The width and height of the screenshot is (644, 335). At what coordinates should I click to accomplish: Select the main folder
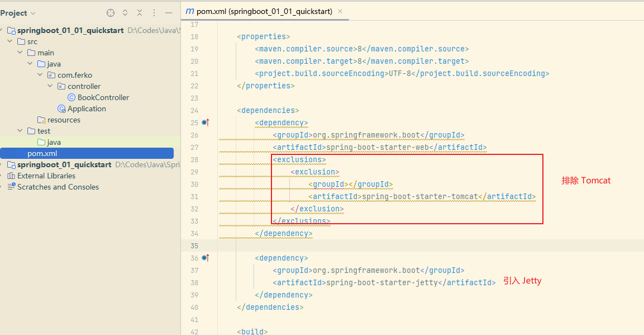46,53
